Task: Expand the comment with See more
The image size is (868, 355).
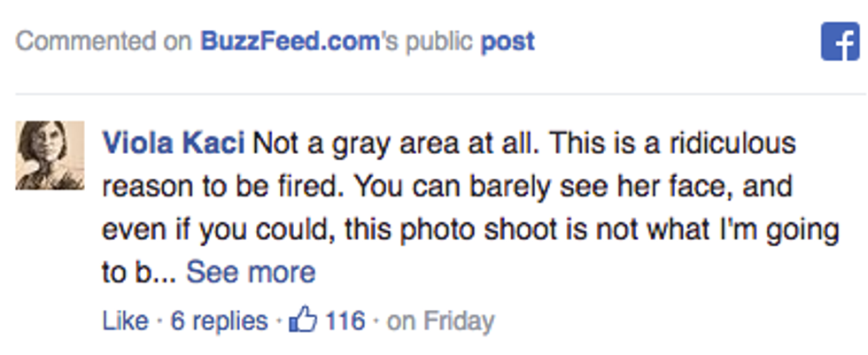Action: pos(251,273)
